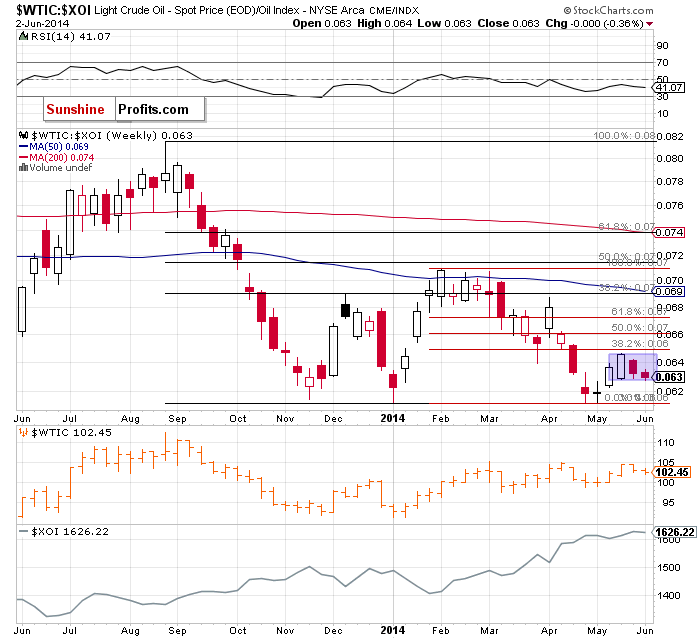
Task: Select the $WTIC:$XOI ticker title
Action: tap(53, 9)
